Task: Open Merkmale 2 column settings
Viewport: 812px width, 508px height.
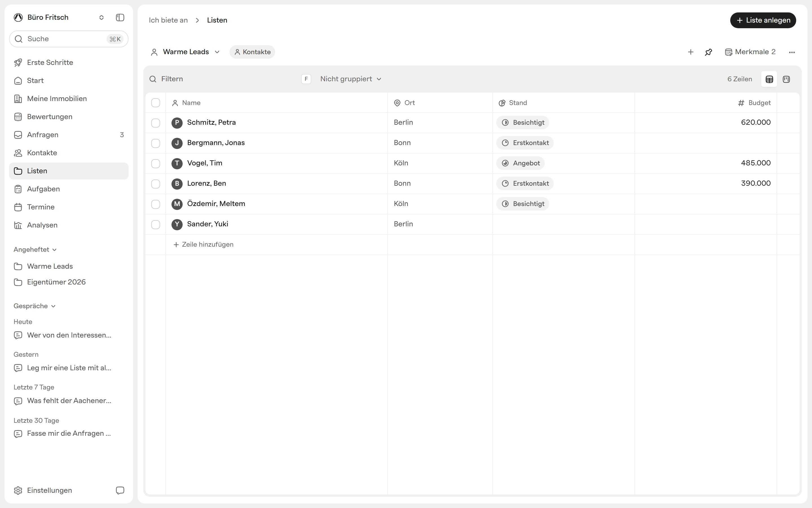Action: [x=750, y=52]
